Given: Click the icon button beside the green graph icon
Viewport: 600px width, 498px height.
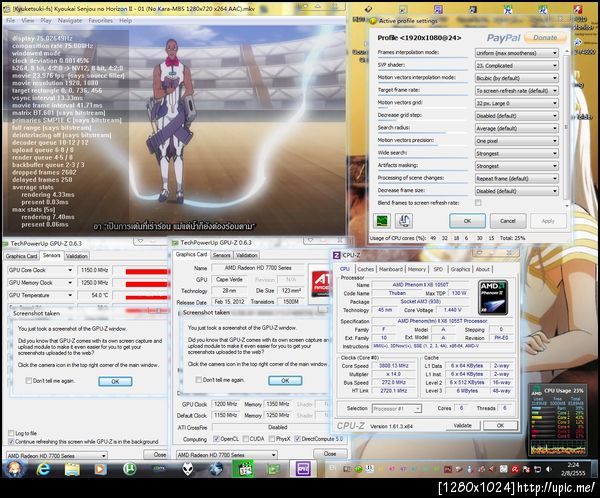Looking at the screenshot, I should 404,220.
